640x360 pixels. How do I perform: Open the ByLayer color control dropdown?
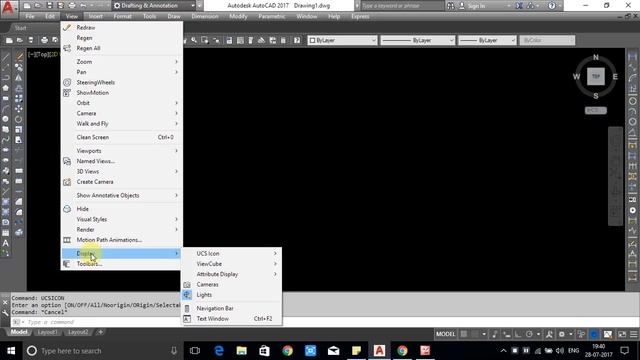click(x=342, y=40)
